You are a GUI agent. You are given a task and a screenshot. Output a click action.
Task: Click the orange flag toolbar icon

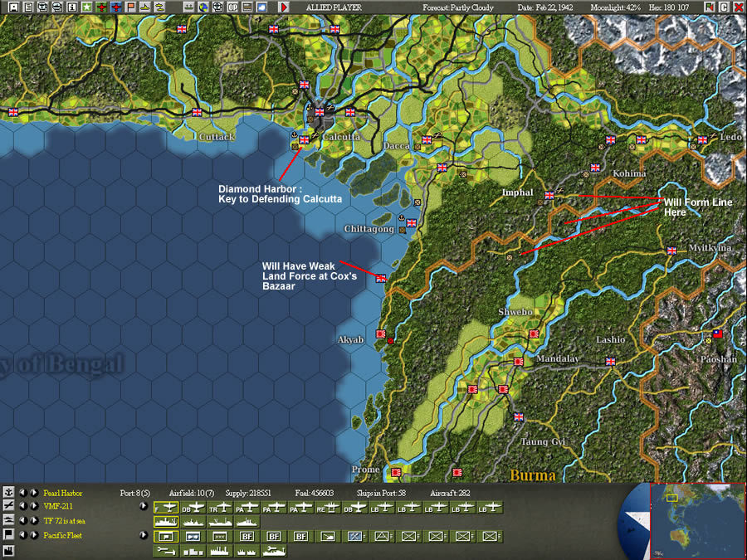[x=130, y=7]
